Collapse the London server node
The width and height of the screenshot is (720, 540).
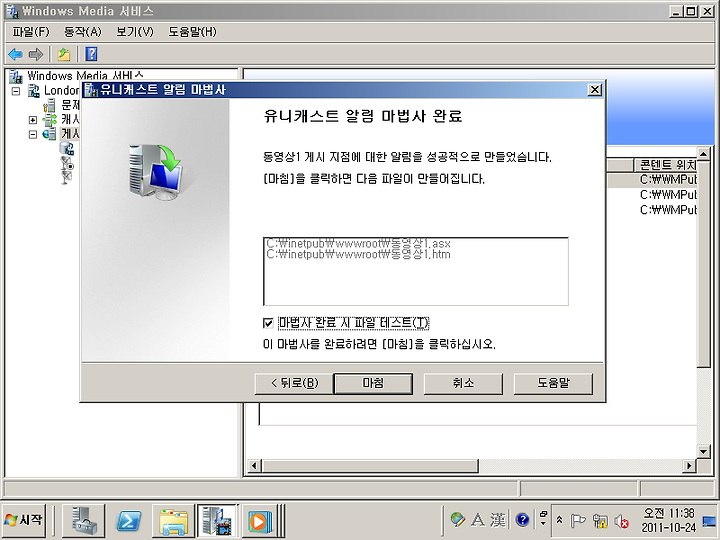[16, 91]
